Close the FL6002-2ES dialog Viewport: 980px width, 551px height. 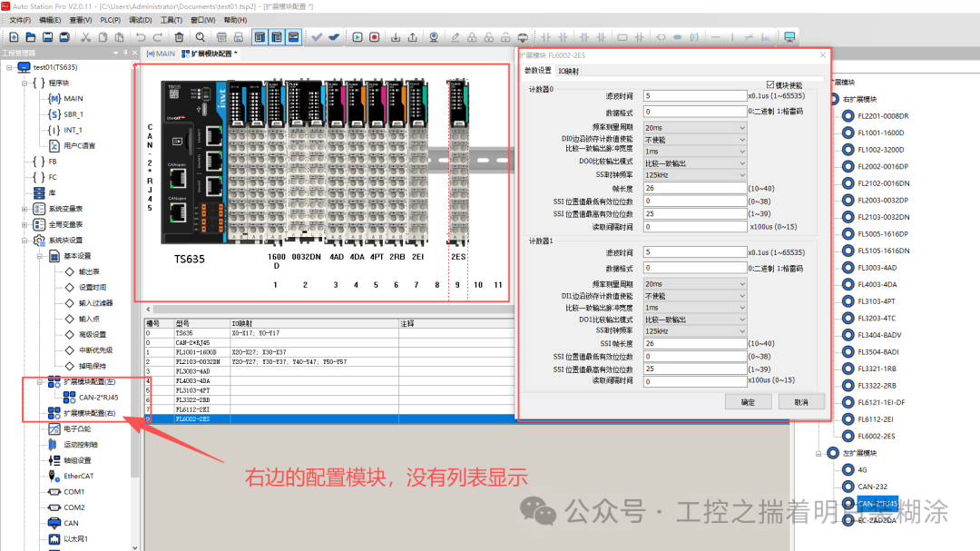[822, 55]
